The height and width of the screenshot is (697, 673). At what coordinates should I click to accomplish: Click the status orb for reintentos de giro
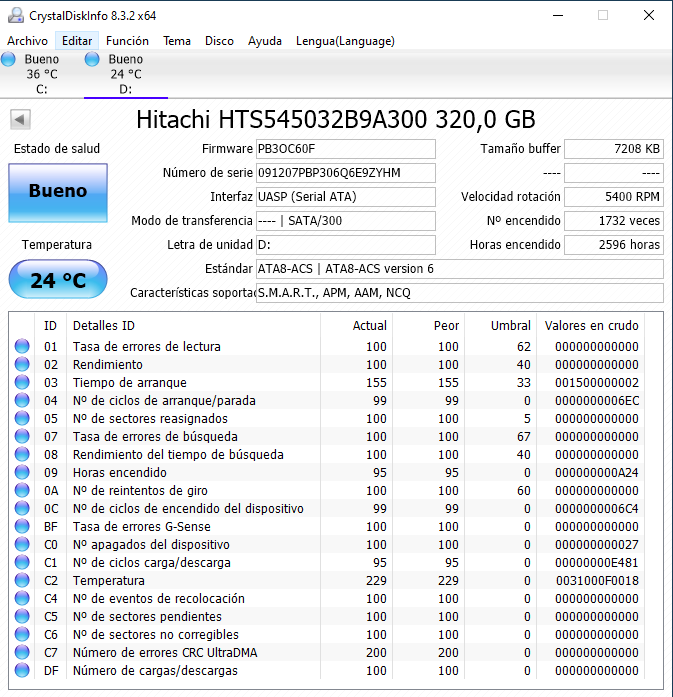[x=22, y=490]
